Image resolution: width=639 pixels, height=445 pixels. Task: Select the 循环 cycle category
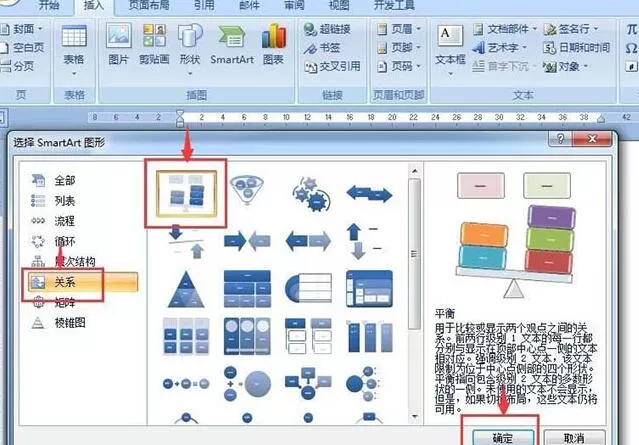coord(53,241)
